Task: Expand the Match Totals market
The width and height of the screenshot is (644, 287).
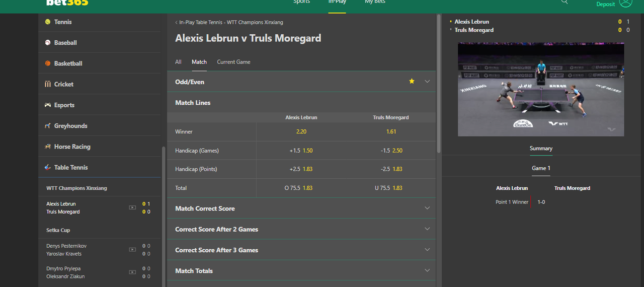Action: click(x=301, y=271)
